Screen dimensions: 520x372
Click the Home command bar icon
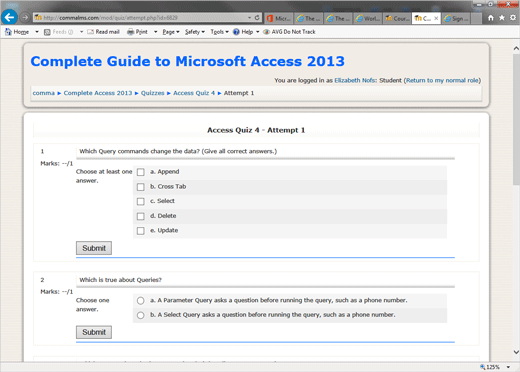(8, 32)
